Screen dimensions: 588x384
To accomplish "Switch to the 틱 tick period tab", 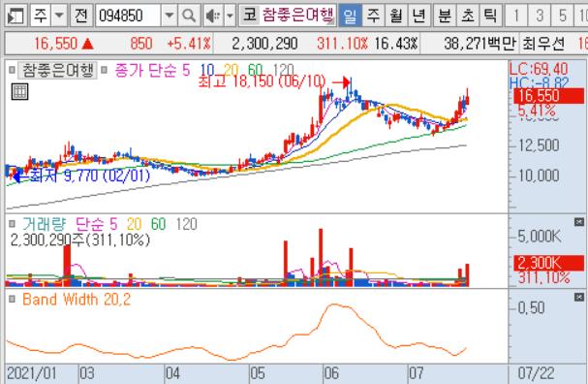I will pos(490,16).
